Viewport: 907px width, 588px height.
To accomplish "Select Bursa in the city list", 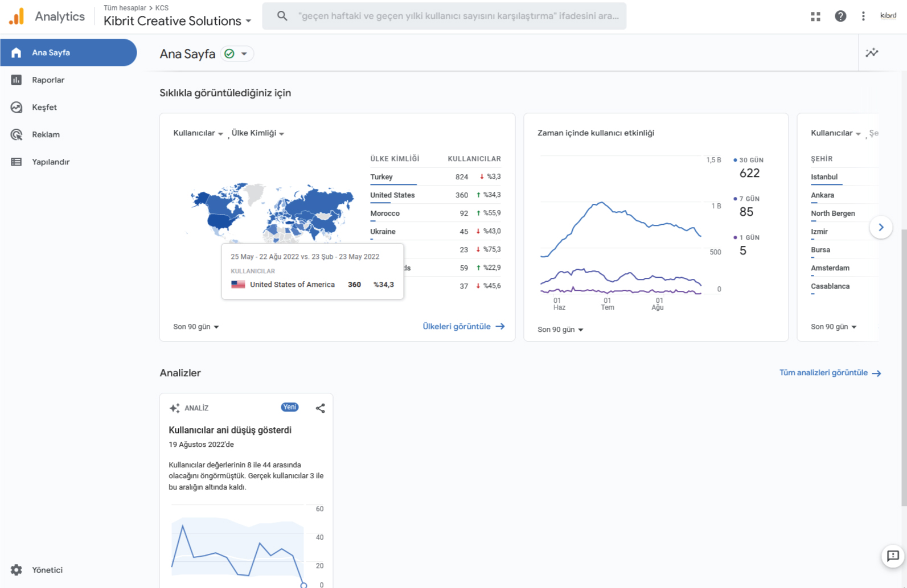I will pos(820,250).
